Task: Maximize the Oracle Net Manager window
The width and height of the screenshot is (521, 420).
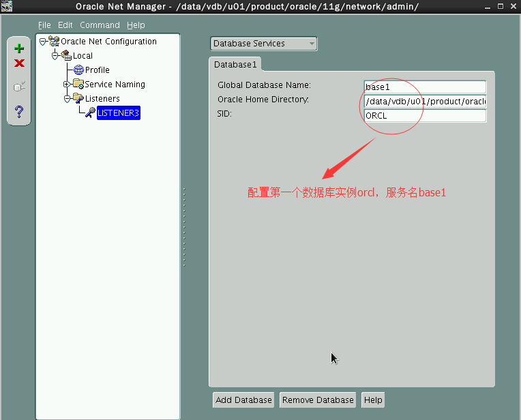Action: click(501, 6)
